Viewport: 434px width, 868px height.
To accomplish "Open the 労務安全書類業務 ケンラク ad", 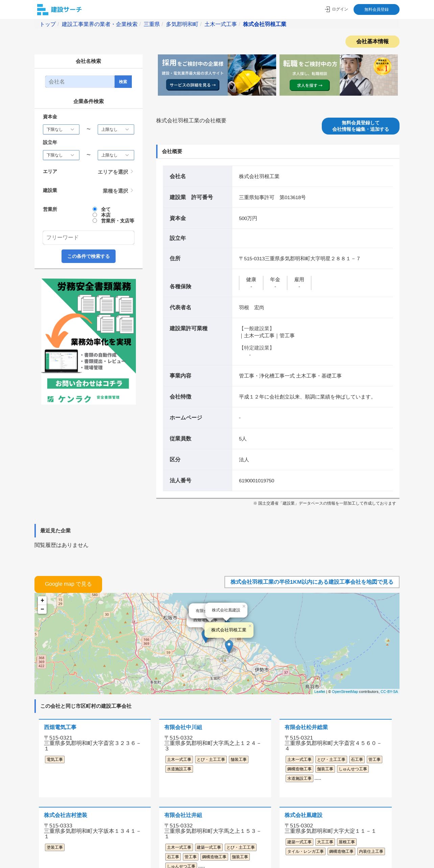I will coord(89,341).
